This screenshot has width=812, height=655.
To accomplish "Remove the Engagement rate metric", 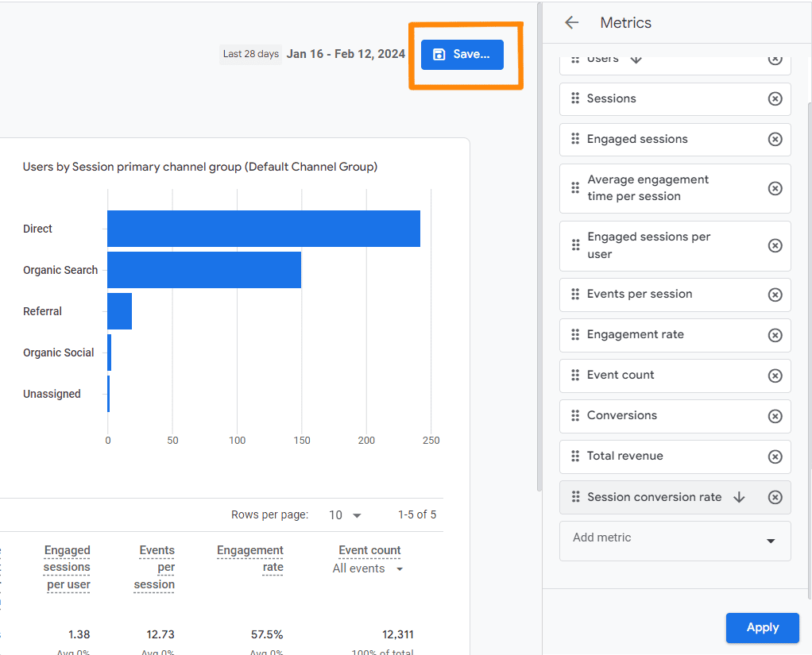I will pos(775,335).
